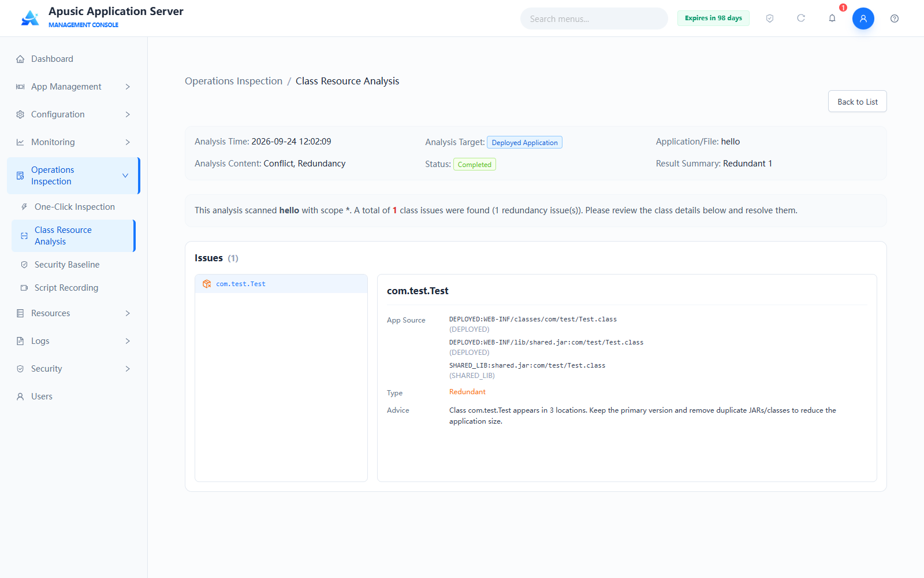
Task: Open Security Baseline menu item
Action: pos(73,265)
